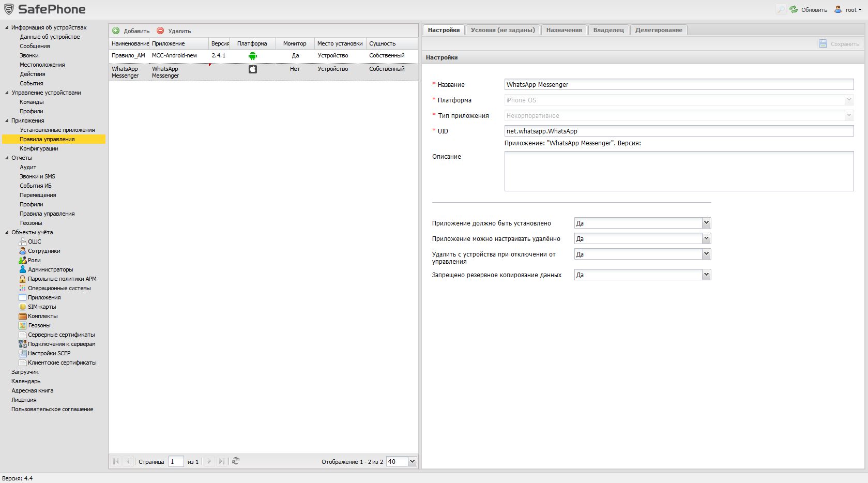
Task: Click the red Delete rule icon
Action: click(x=160, y=31)
